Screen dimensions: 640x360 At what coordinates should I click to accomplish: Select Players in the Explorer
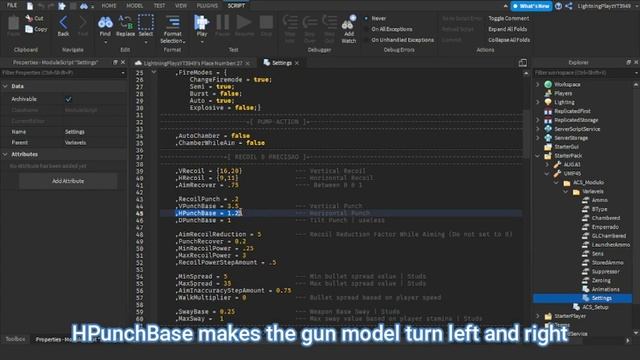563,93
